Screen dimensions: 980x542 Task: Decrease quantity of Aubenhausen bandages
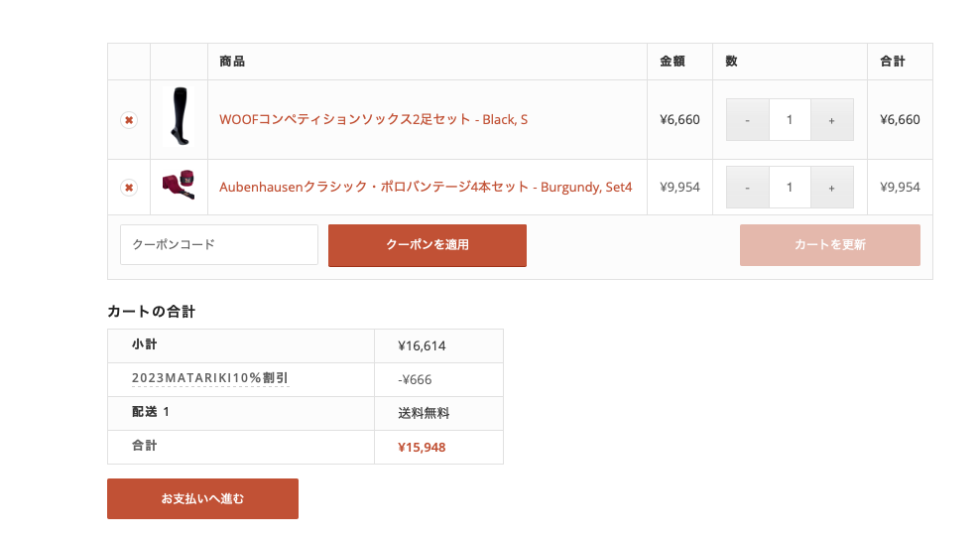(x=748, y=187)
